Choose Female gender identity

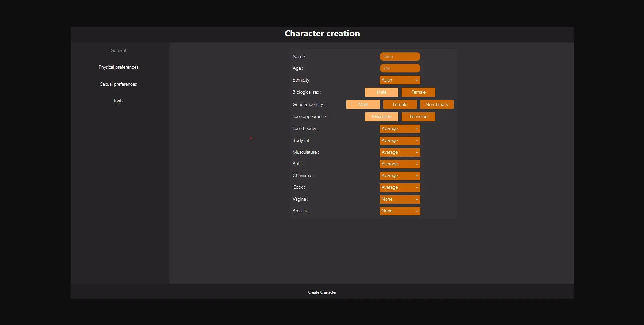tap(400, 105)
